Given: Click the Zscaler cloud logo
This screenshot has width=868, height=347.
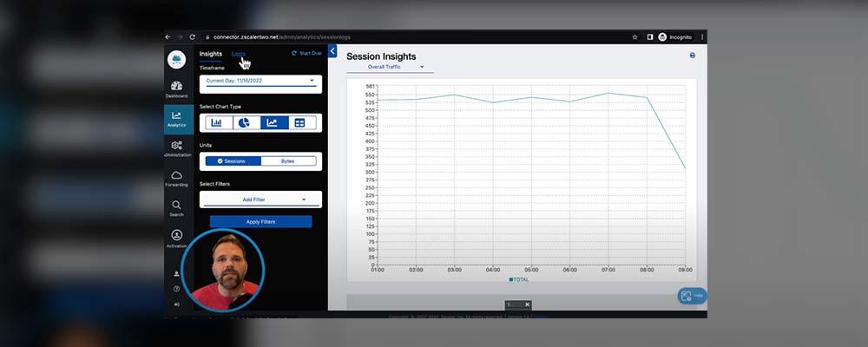Looking at the screenshot, I should click(176, 59).
